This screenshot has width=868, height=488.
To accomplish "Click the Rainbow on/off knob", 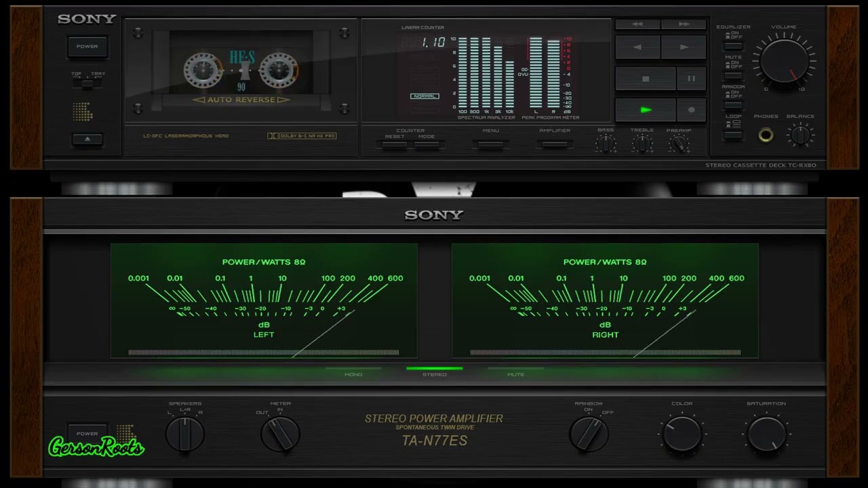I will [x=589, y=434].
